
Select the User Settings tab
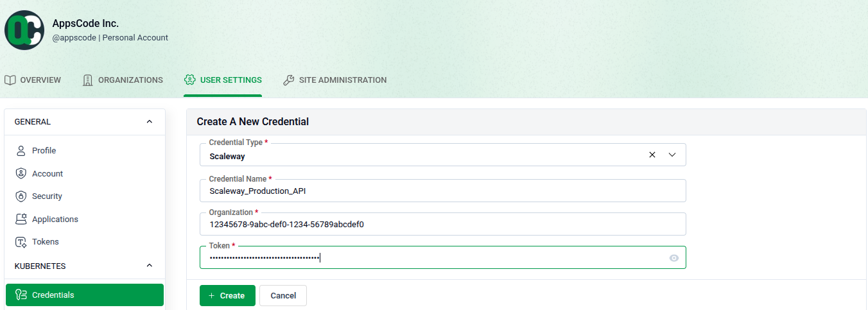point(223,80)
